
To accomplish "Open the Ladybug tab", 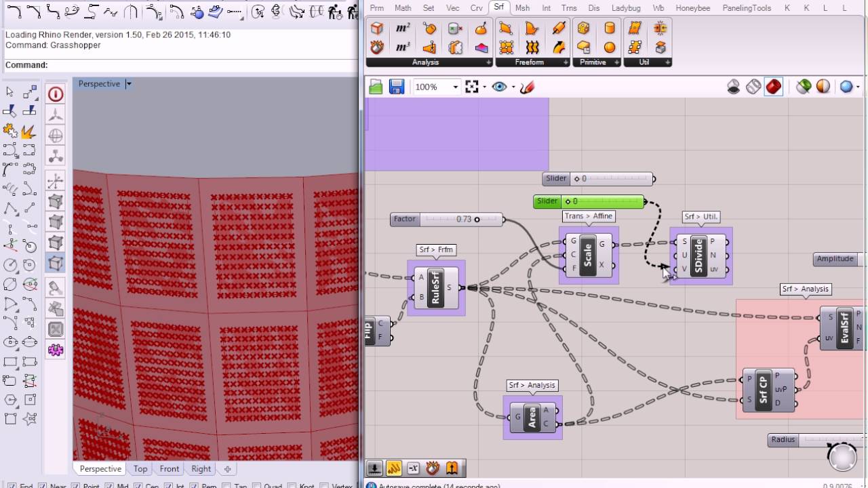I will pyautogui.click(x=626, y=8).
